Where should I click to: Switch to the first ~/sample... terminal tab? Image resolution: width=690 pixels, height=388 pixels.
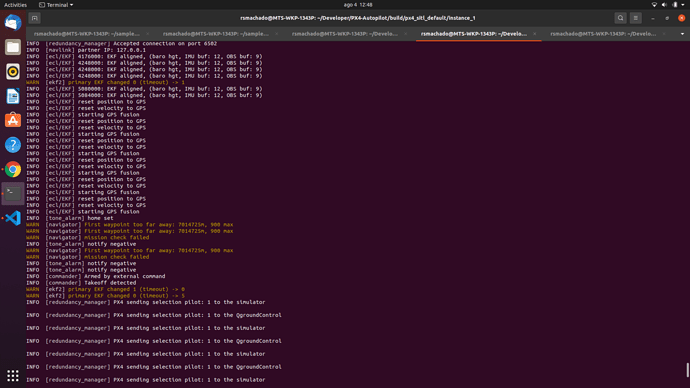(87, 34)
